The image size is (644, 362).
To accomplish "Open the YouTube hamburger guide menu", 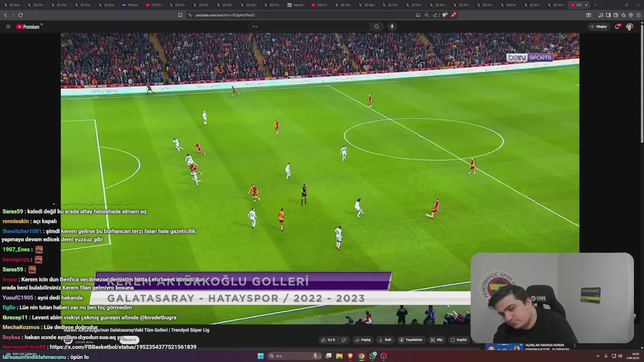I will click(x=8, y=27).
